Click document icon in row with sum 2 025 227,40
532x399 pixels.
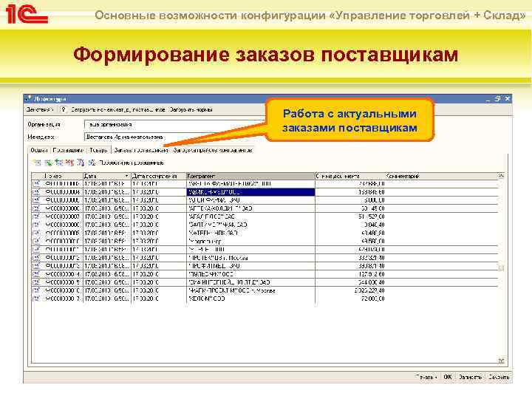click(x=36, y=291)
